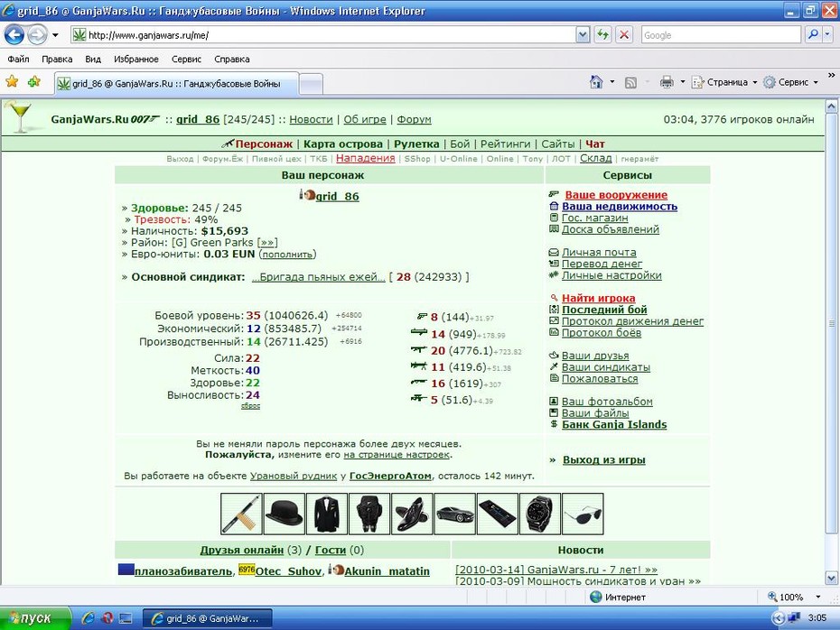Viewport: 840px width, 630px height.
Task: Click the Банк Ganja Islands link
Action: click(x=614, y=424)
